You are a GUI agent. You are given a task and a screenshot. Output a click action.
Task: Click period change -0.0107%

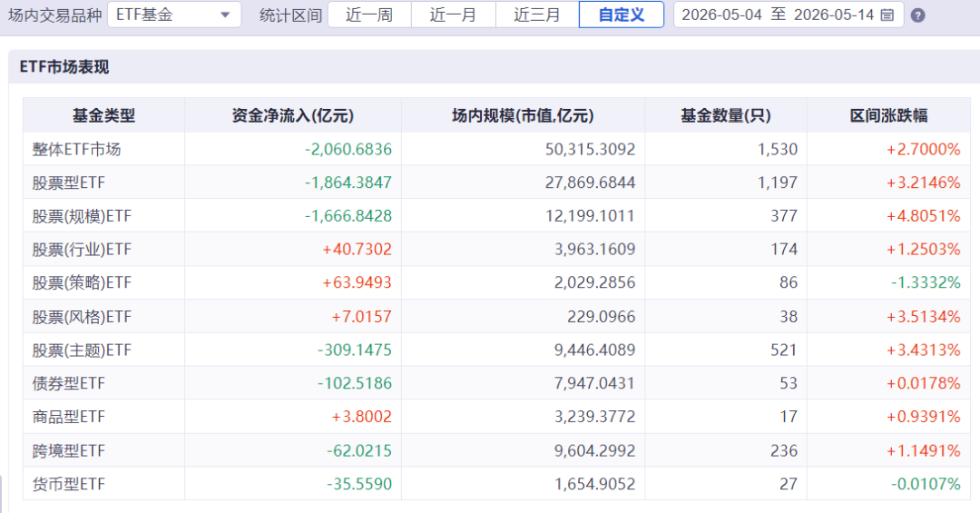tap(926, 484)
